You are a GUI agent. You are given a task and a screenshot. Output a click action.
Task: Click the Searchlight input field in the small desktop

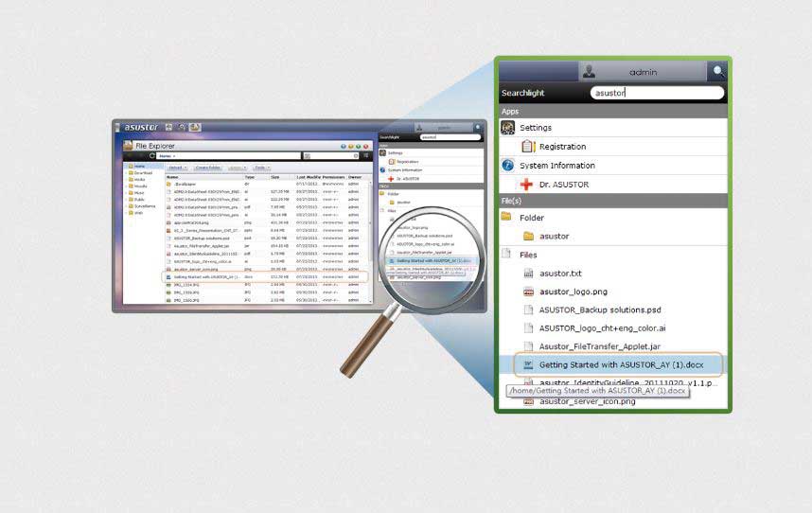tap(450, 137)
